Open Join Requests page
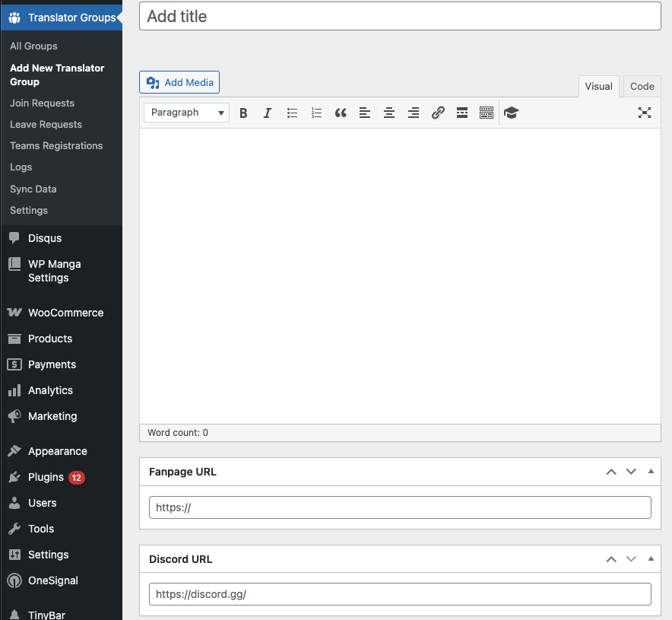 42,103
